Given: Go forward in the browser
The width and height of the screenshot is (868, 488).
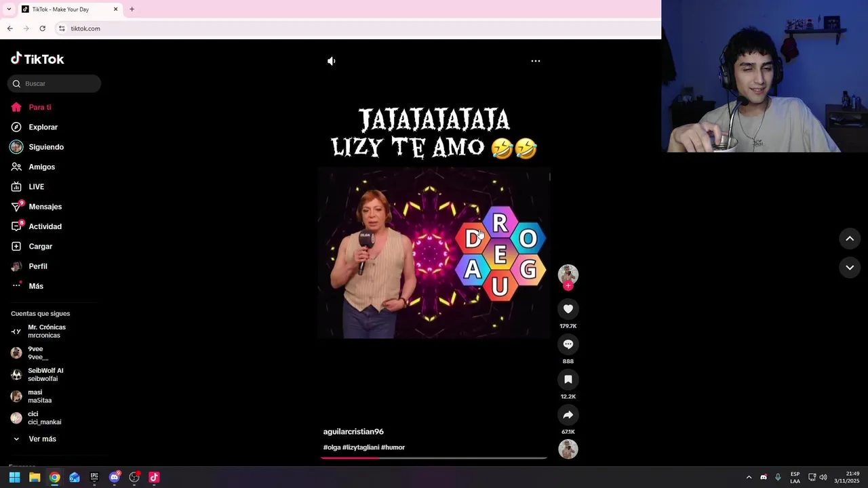Looking at the screenshot, I should 26,28.
